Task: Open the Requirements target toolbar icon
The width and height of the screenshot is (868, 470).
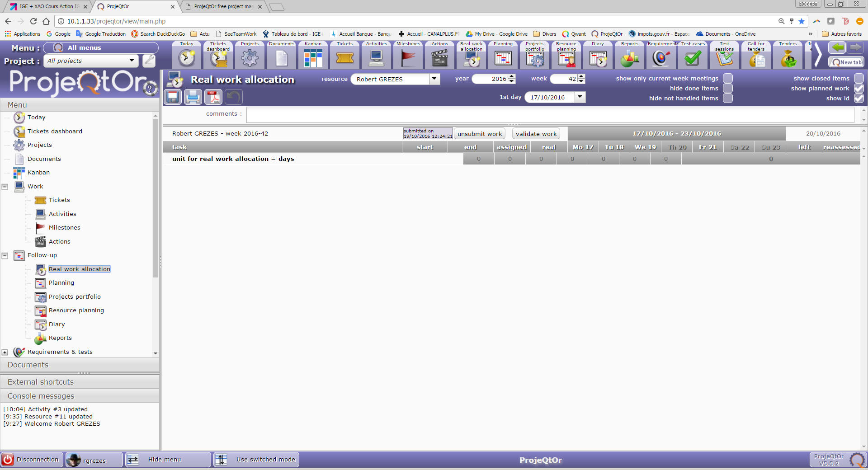Action: (x=661, y=55)
